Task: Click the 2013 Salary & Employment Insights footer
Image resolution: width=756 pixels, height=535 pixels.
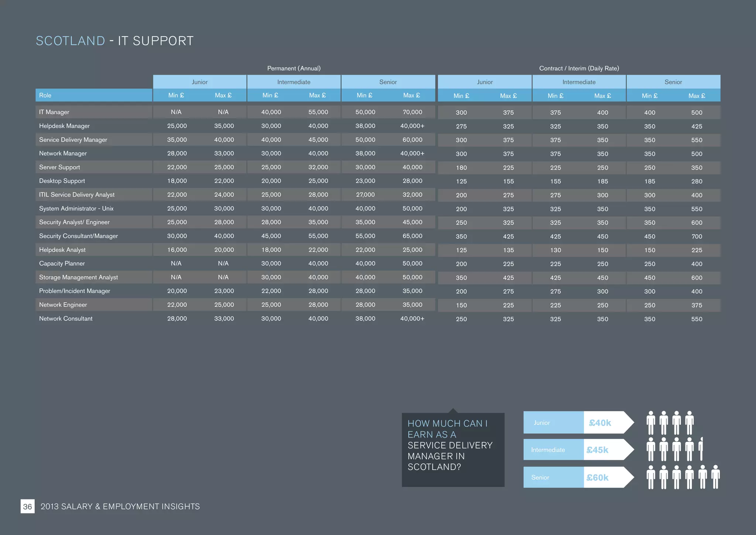Action: pyautogui.click(x=120, y=506)
